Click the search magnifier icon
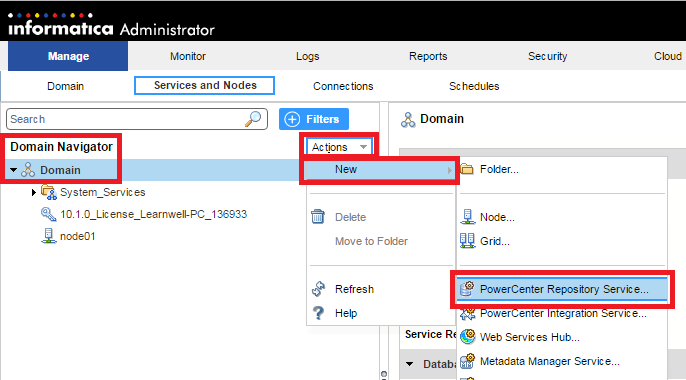 click(x=253, y=119)
